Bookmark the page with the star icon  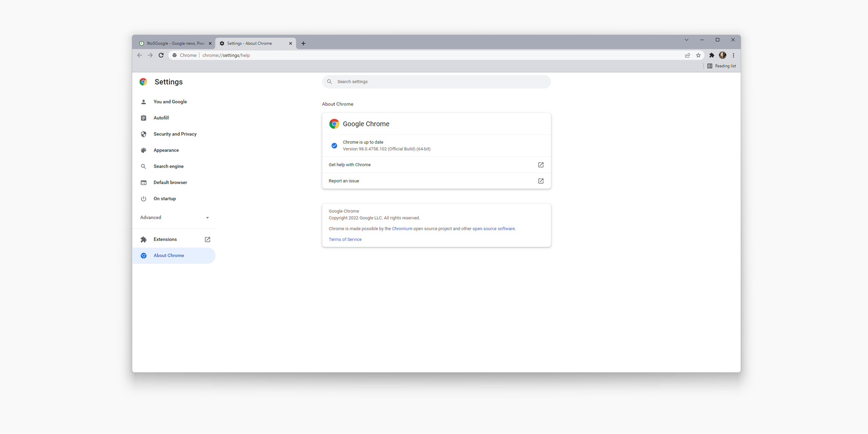(x=698, y=55)
